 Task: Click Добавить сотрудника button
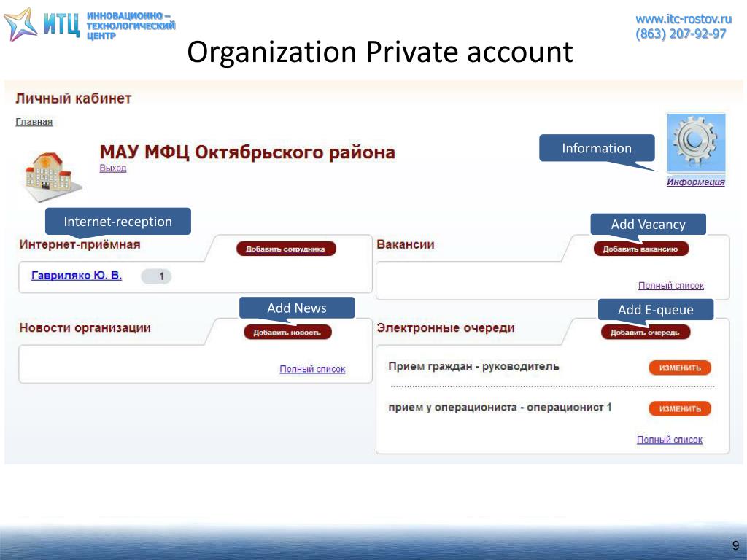coord(286,249)
